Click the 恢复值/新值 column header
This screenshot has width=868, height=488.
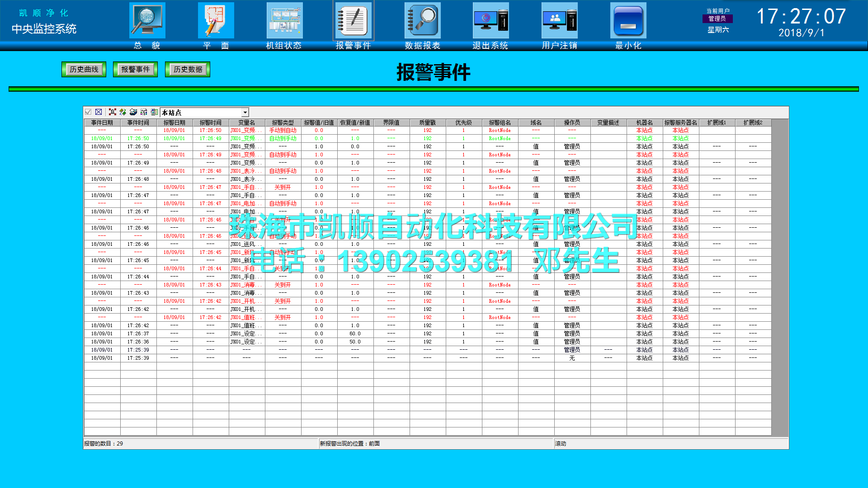click(355, 122)
